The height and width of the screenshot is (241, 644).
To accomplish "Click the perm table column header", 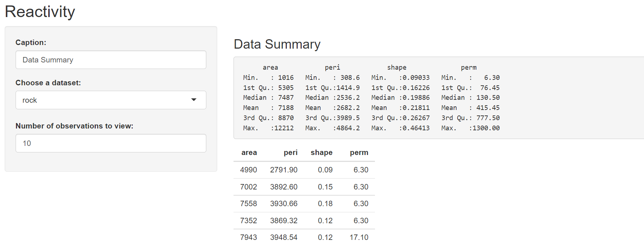I will pyautogui.click(x=359, y=152).
